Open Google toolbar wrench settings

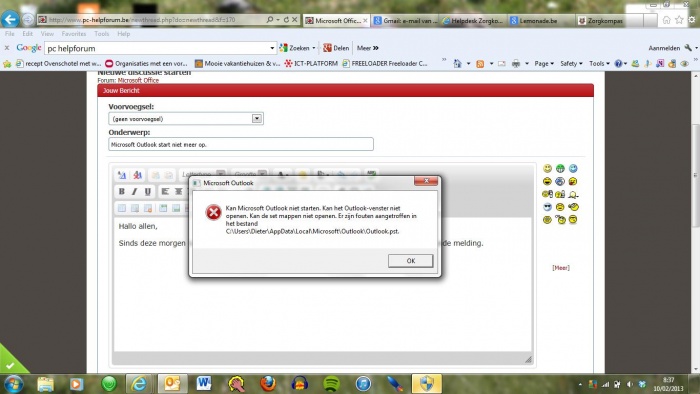click(x=688, y=48)
